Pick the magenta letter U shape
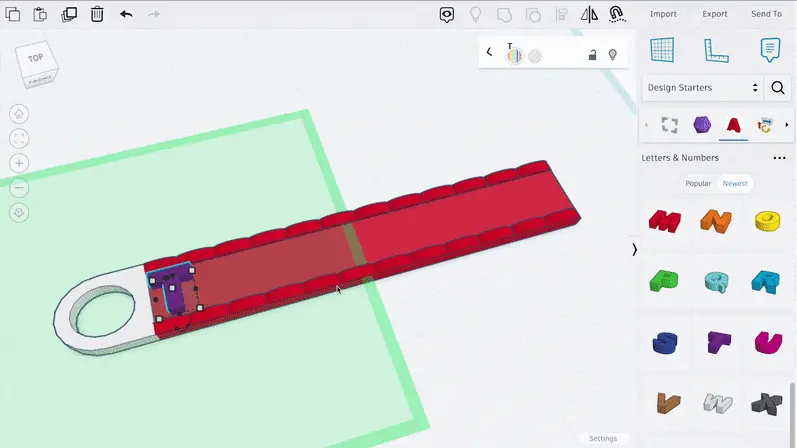This screenshot has width=797, height=448. point(768,342)
